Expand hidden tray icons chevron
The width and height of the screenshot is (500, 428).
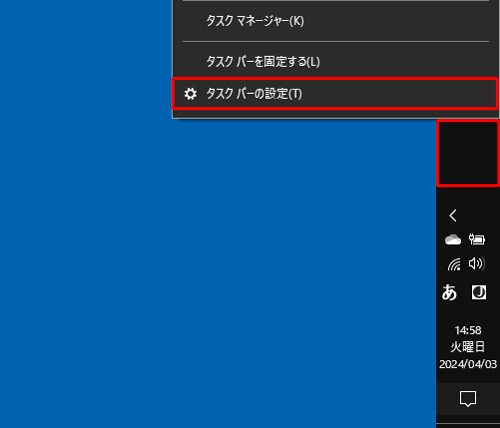point(453,216)
